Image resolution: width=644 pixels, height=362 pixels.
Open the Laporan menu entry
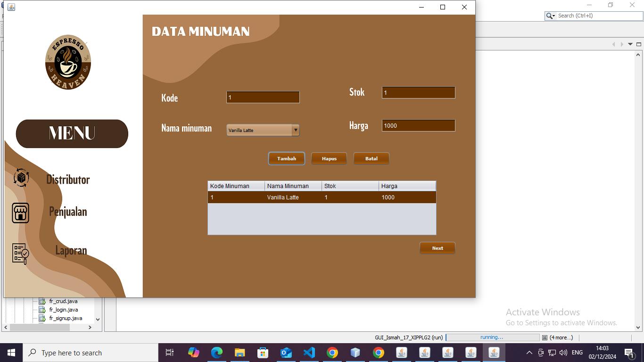click(71, 250)
